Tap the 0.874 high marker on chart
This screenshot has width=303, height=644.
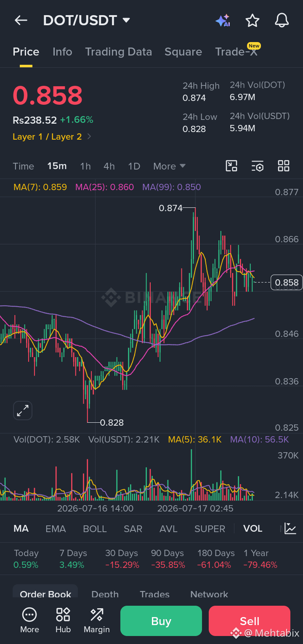click(x=170, y=208)
